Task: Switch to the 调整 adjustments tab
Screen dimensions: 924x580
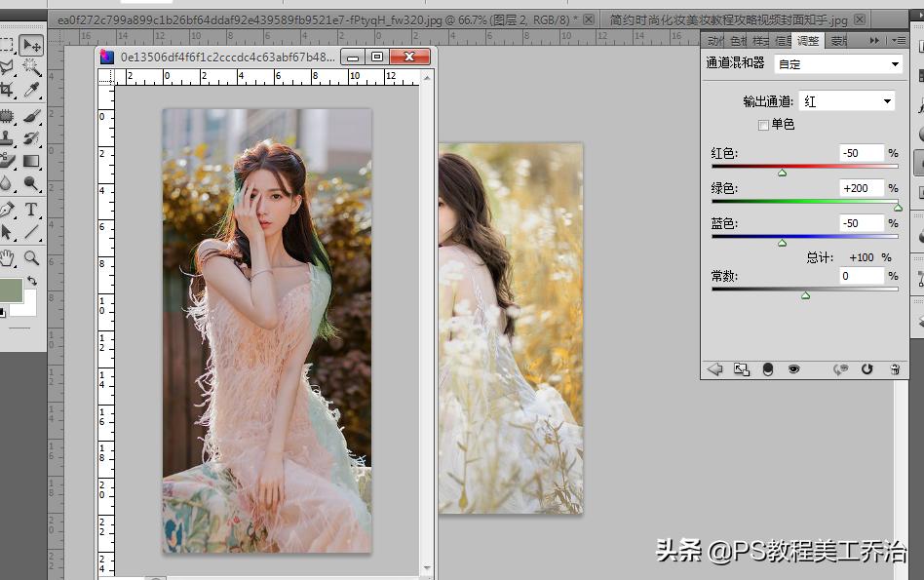Action: [808, 40]
